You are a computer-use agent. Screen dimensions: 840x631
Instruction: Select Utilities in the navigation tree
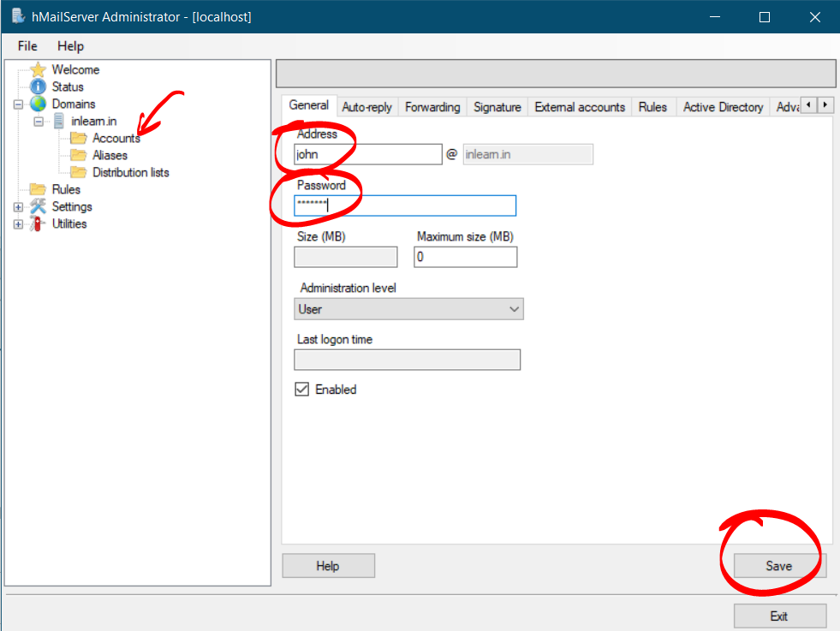[69, 224]
